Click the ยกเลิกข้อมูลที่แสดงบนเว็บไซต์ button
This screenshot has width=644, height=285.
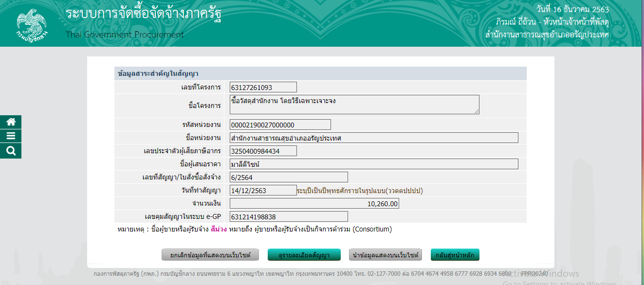pos(210,255)
